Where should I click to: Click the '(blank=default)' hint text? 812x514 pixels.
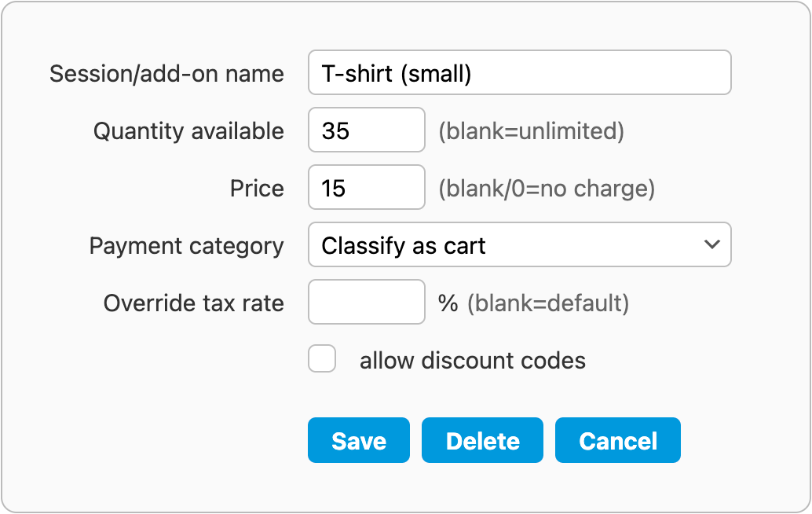tap(548, 303)
